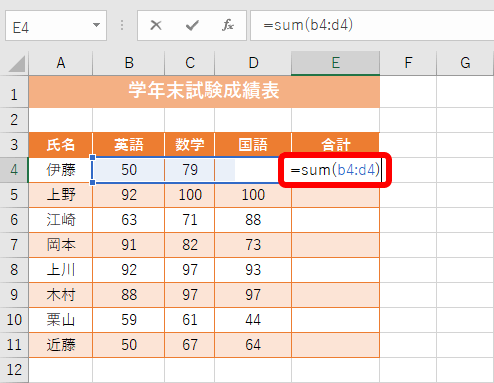Select column B header

tap(129, 63)
